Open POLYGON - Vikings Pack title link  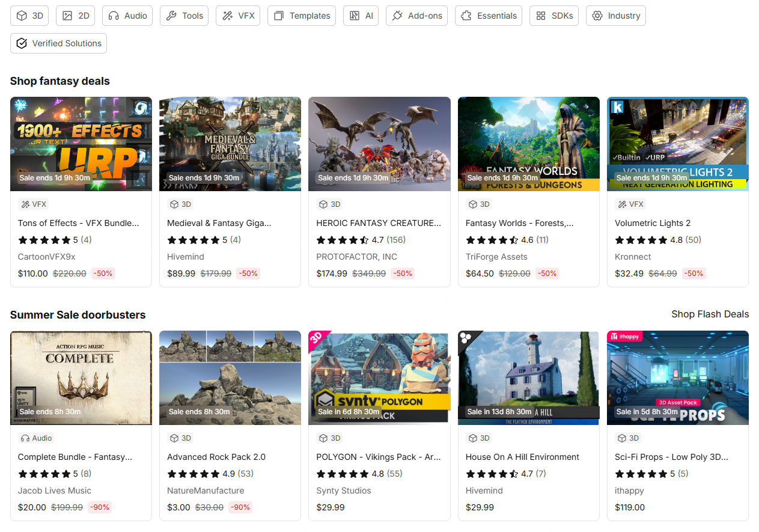click(x=379, y=457)
